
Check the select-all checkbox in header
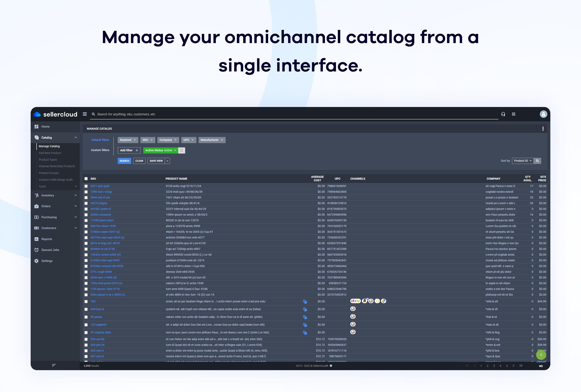tap(86, 179)
